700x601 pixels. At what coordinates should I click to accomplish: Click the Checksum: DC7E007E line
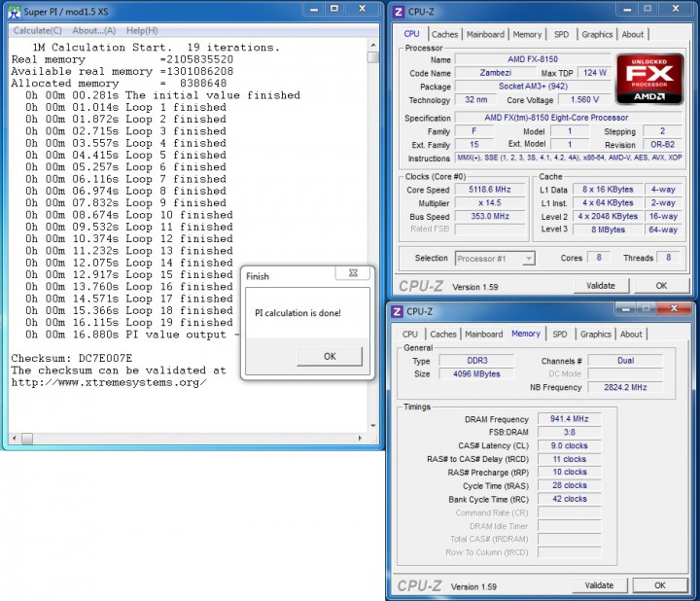click(x=71, y=358)
